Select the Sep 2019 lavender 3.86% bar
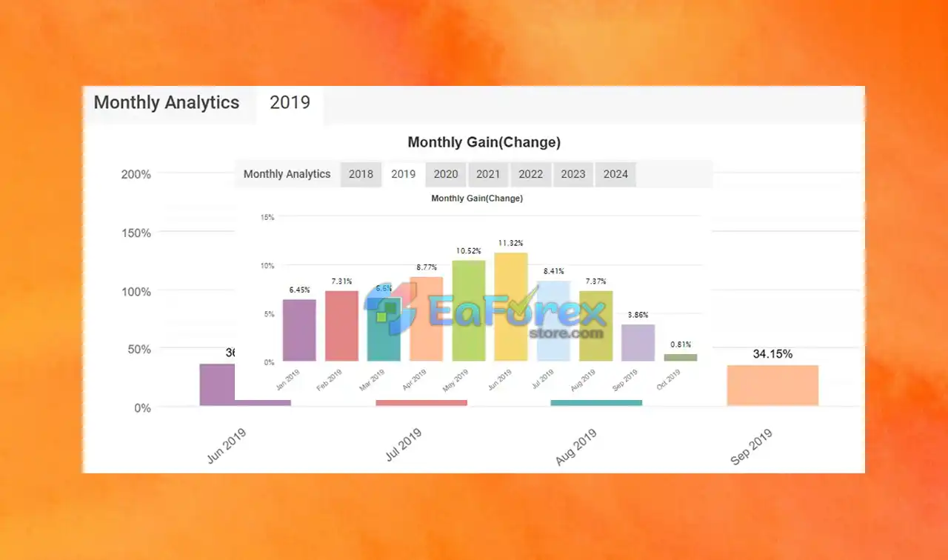Viewport: 948px width, 560px height. (x=638, y=343)
